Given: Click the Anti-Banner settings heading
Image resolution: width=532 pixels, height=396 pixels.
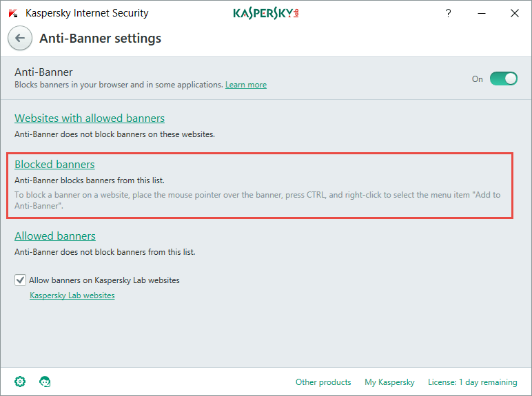Looking at the screenshot, I should click(101, 39).
